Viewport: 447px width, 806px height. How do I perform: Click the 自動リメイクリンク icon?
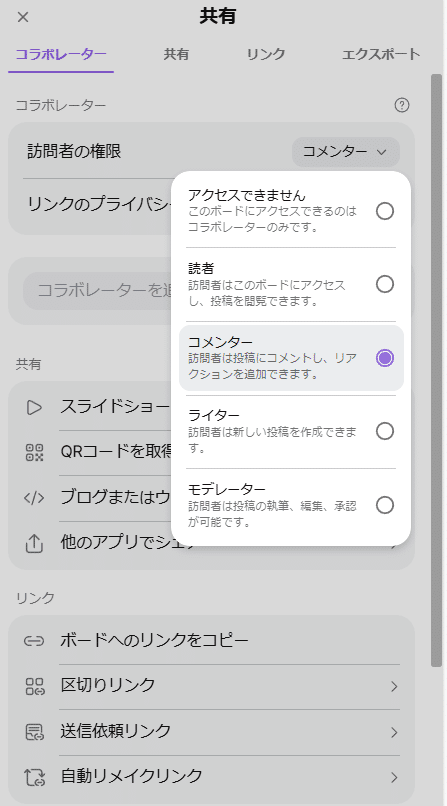pos(34,776)
